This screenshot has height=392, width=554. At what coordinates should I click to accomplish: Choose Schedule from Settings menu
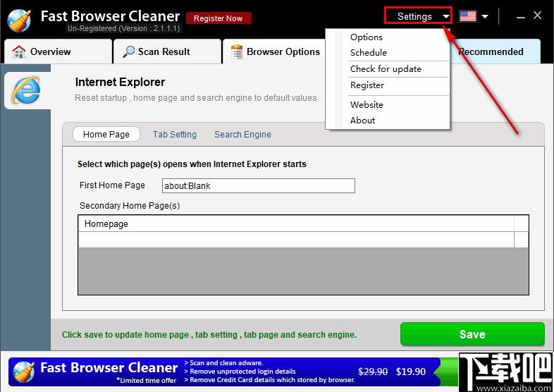(x=368, y=53)
